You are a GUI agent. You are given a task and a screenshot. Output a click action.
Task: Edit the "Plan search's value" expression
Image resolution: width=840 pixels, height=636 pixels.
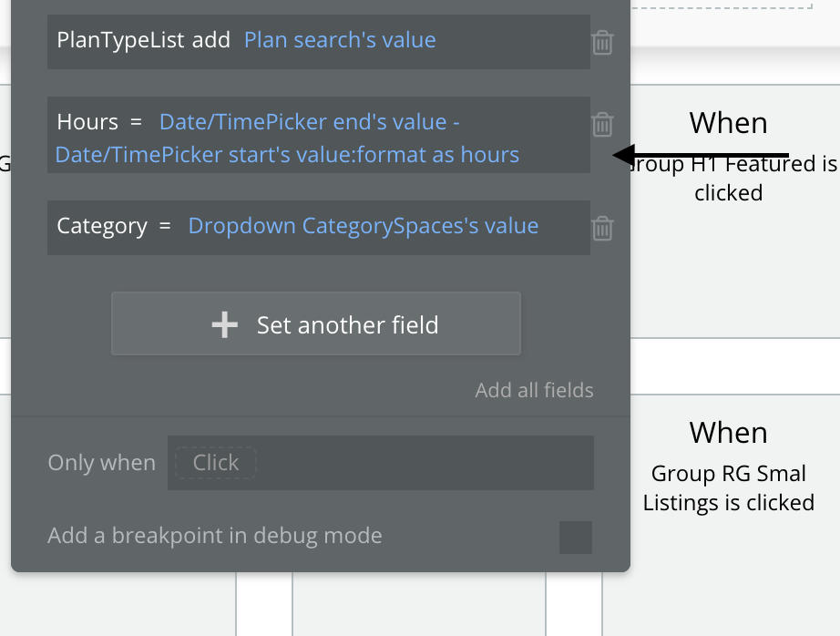[x=340, y=41]
